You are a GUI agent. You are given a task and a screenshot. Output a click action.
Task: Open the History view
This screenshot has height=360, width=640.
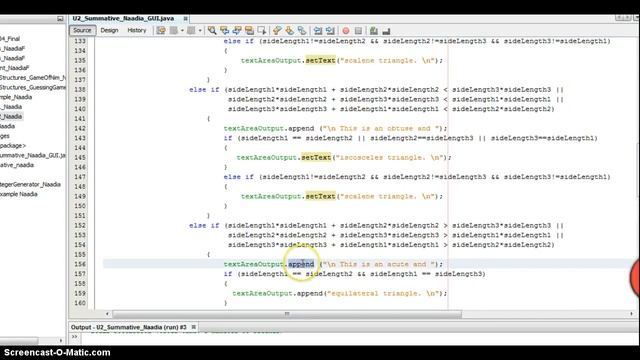coord(137,30)
